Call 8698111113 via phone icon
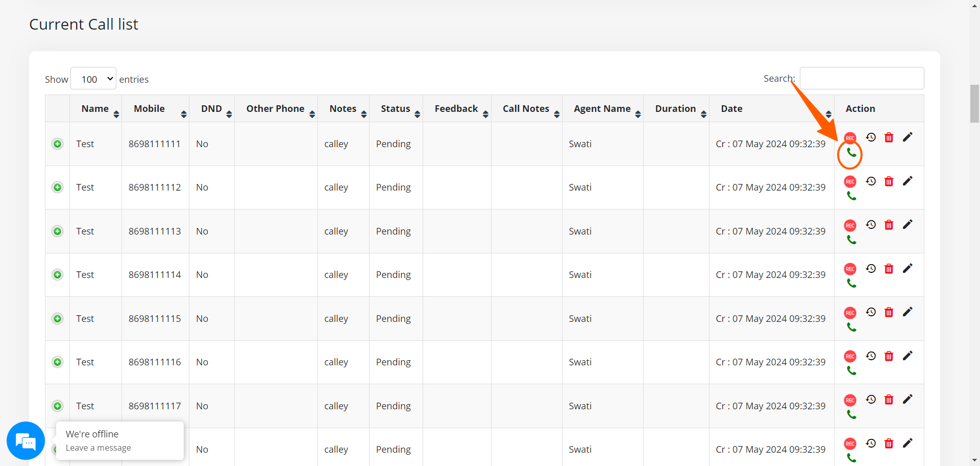980x466 pixels. coord(851,240)
